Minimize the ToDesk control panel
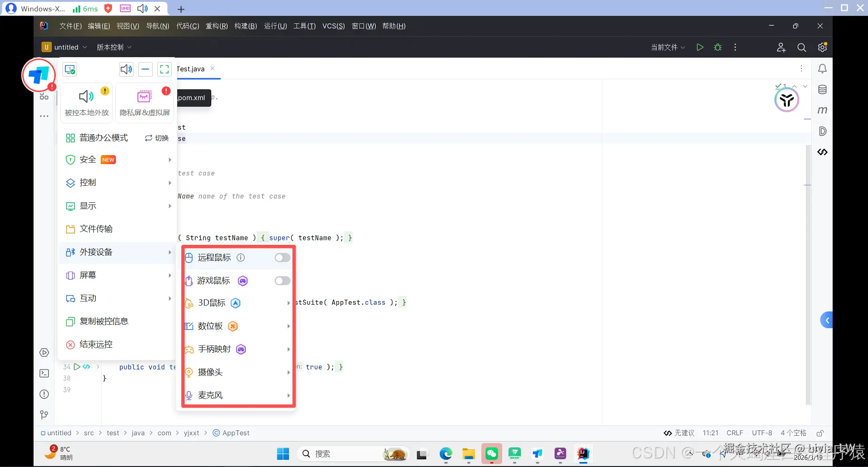Screen dimensions: 868x467 [x=145, y=69]
